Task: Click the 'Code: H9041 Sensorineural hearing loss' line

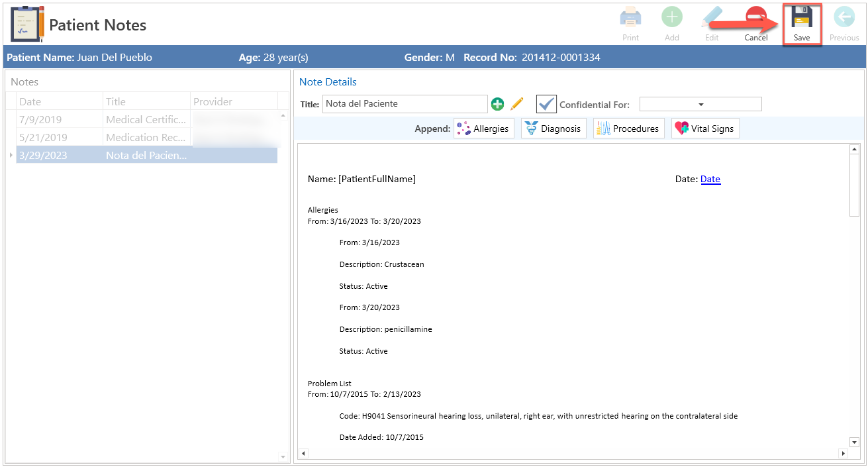Action: 538,416
